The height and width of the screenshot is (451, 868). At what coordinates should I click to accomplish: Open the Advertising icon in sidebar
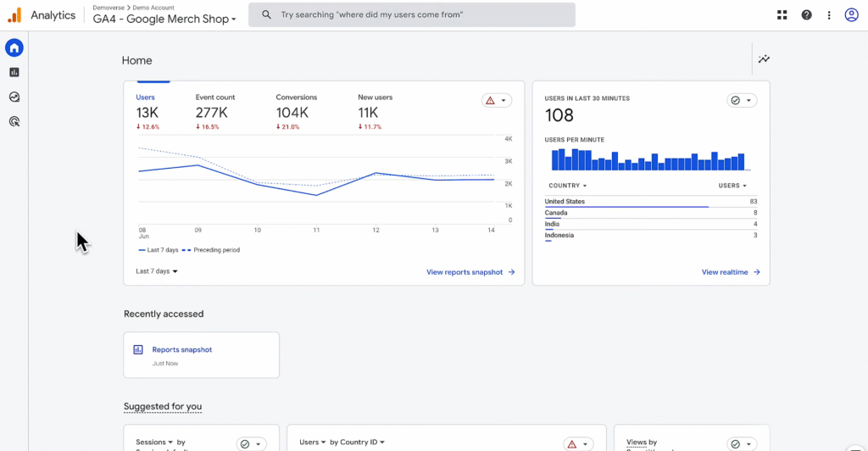pyautogui.click(x=14, y=122)
